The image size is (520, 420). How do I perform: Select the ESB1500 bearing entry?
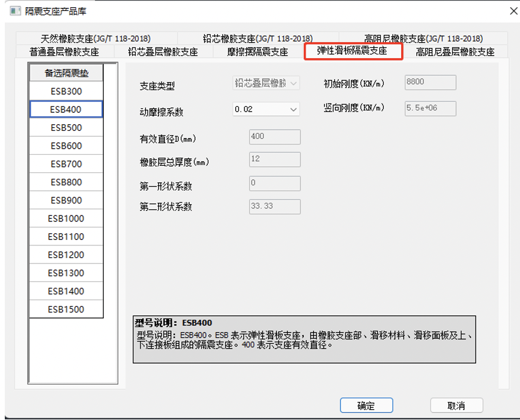(65, 309)
